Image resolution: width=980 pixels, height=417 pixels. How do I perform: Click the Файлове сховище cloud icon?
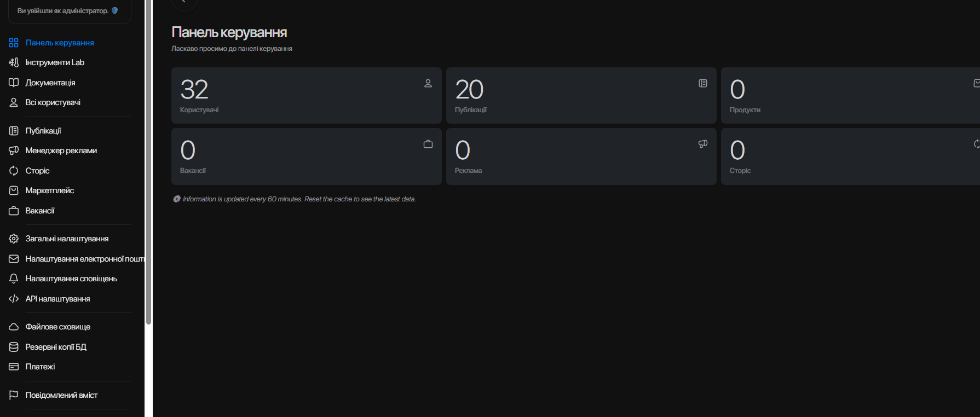click(x=14, y=327)
